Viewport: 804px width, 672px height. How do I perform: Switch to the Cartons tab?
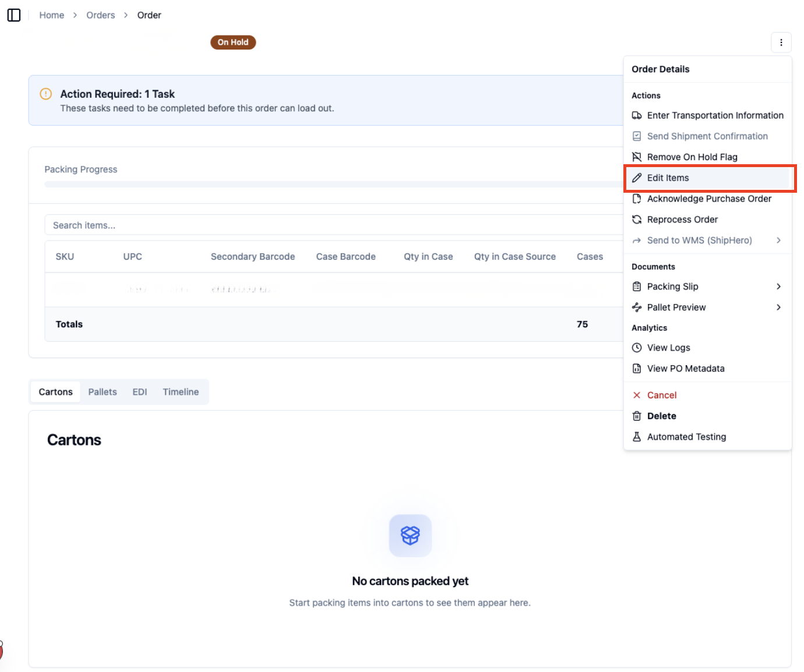[56, 392]
